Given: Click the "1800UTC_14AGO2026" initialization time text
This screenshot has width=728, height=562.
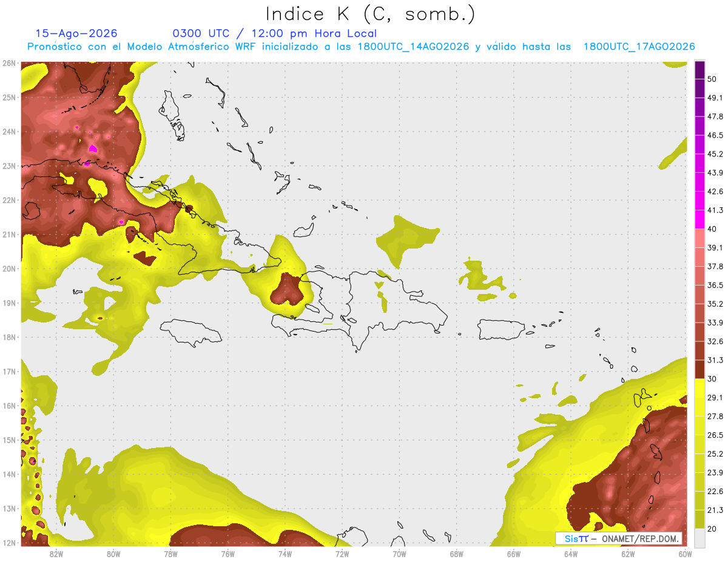Looking at the screenshot, I should 413,47.
